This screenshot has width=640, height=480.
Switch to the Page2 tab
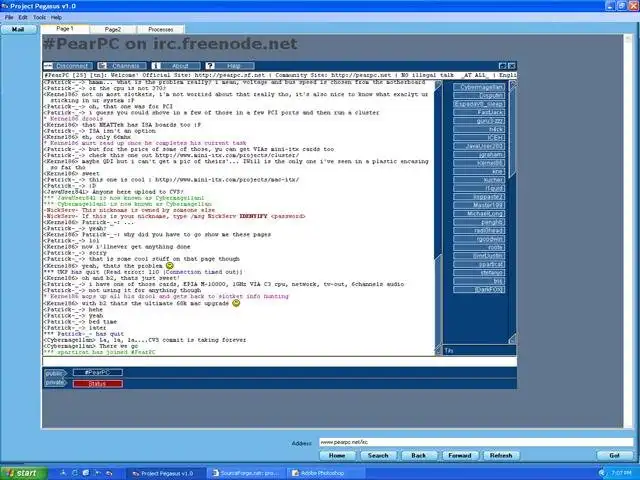click(x=113, y=29)
